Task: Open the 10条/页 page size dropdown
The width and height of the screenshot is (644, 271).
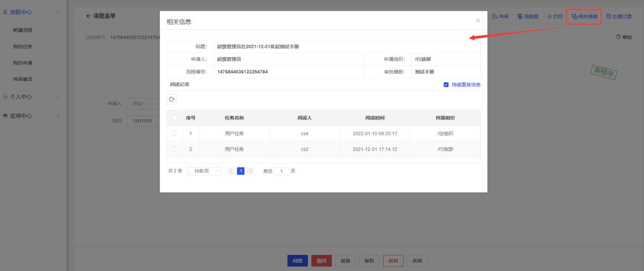Action: [204, 171]
